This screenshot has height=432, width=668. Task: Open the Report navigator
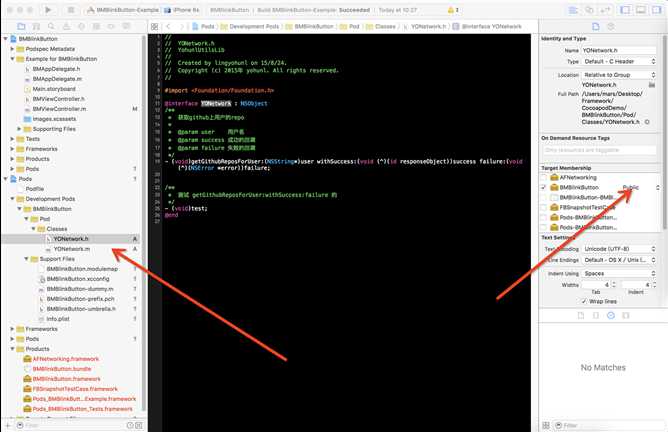127,26
